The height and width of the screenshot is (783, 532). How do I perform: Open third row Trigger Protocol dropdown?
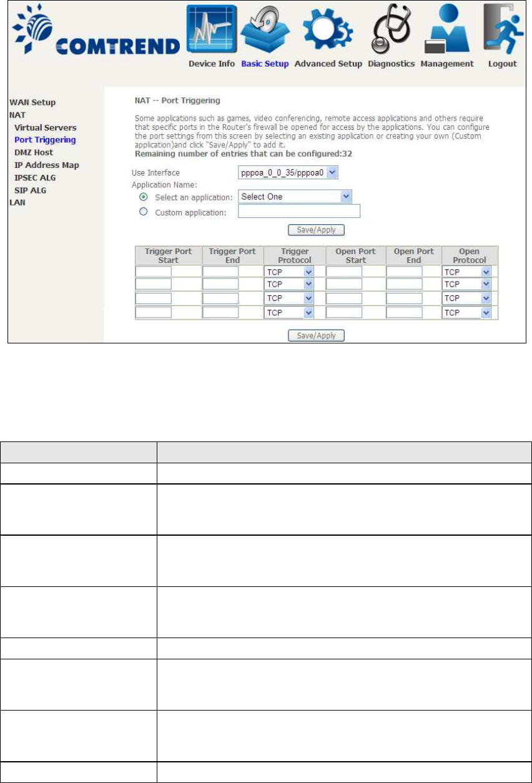(x=289, y=298)
